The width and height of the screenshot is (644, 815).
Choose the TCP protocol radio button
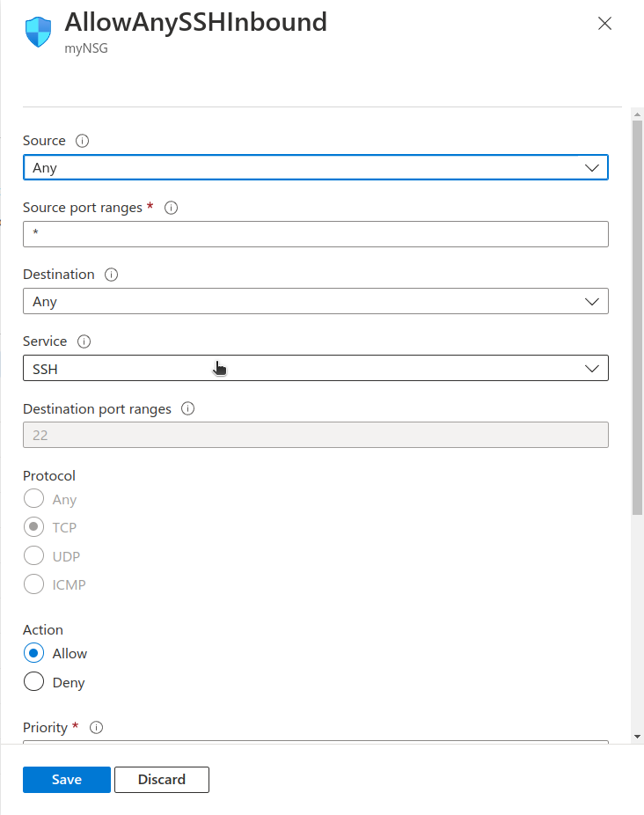(x=33, y=527)
